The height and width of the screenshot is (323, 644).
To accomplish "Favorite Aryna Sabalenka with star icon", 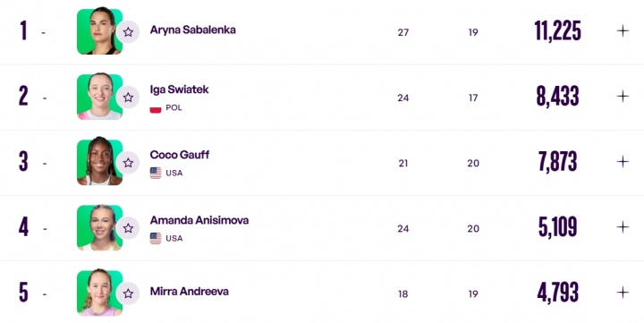I will coord(128,31).
